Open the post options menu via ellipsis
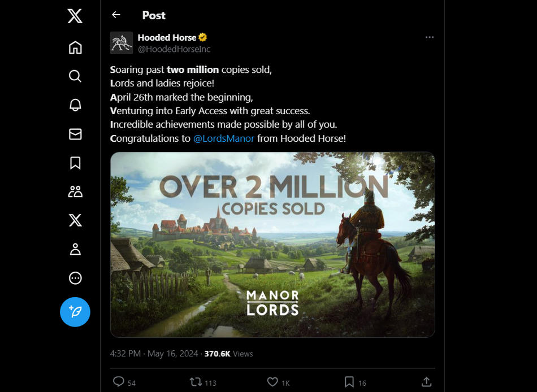The width and height of the screenshot is (537, 392). [x=430, y=37]
